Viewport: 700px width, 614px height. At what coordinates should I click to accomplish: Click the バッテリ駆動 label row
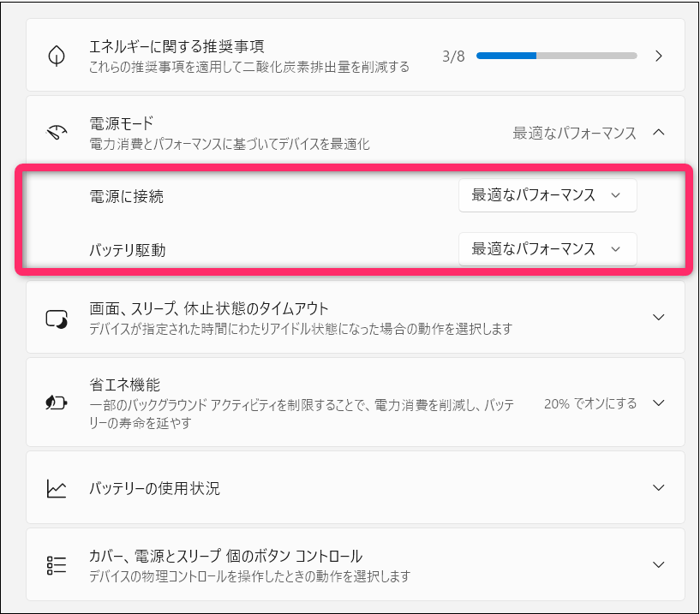click(x=128, y=250)
